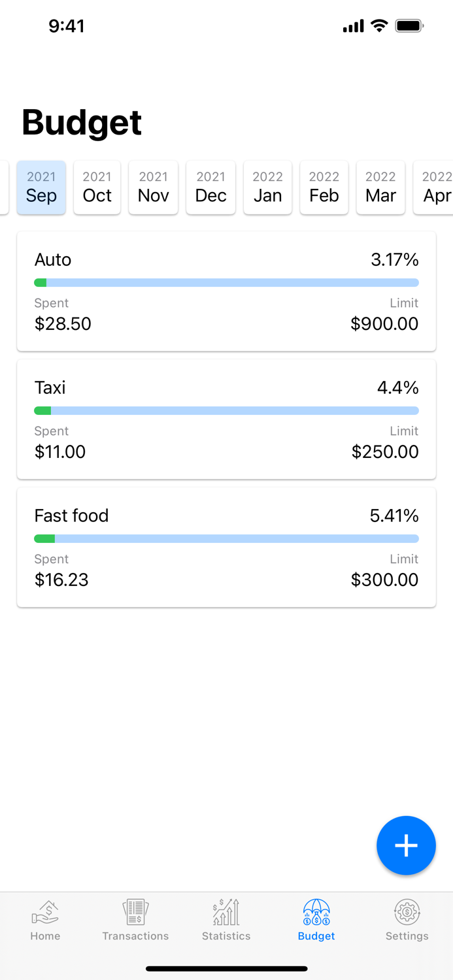Tap the $300.00 Fast food limit value
This screenshot has width=453, height=980.
click(x=385, y=580)
